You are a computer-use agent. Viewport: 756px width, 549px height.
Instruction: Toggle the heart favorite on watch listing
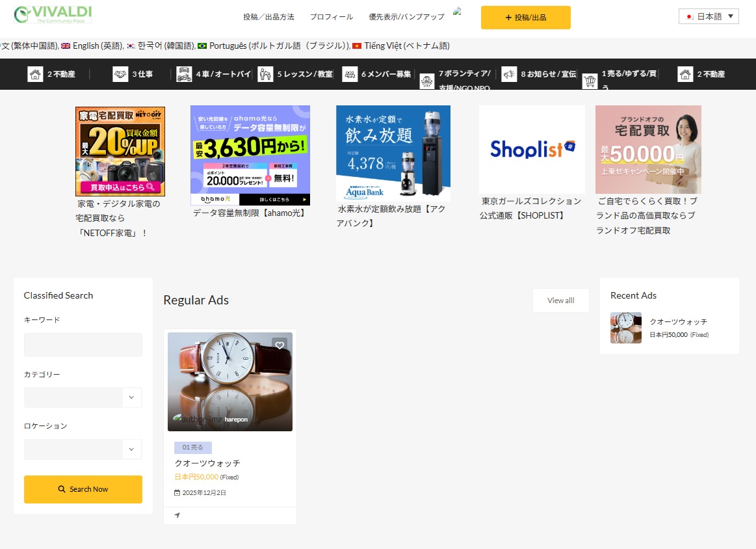click(280, 345)
